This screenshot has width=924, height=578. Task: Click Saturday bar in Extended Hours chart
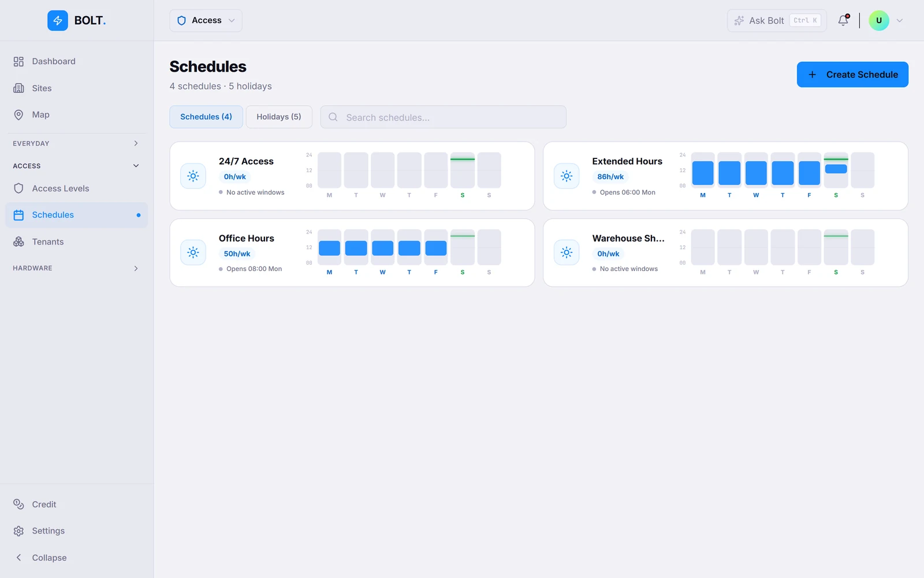coord(836,169)
